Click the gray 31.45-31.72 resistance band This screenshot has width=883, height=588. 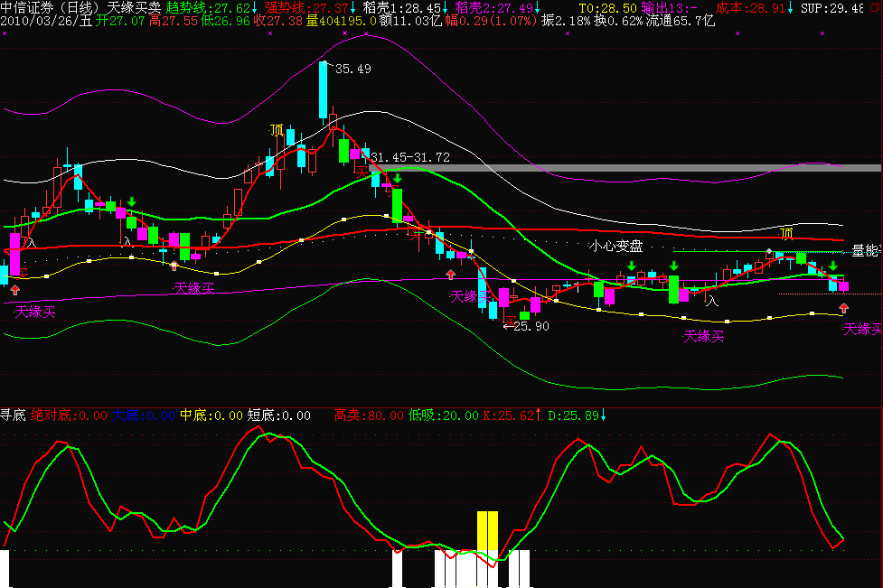[625, 168]
